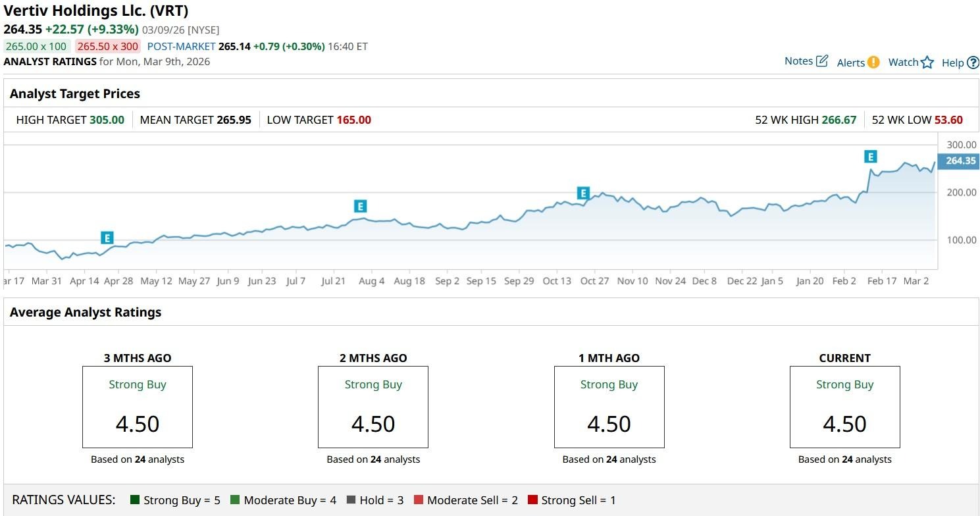
Task: Open the Notes pencil icon
Action: tap(822, 61)
